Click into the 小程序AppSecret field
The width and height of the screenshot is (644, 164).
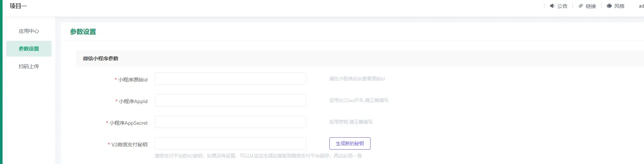[230, 122]
